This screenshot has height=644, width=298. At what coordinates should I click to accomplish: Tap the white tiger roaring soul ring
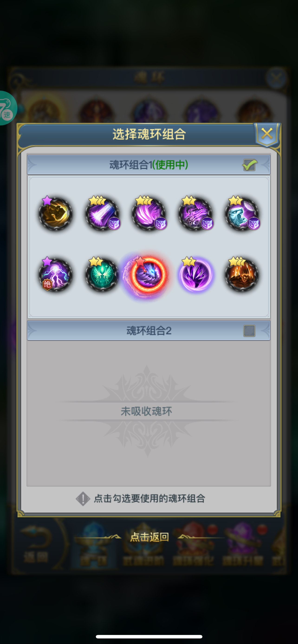242,213
